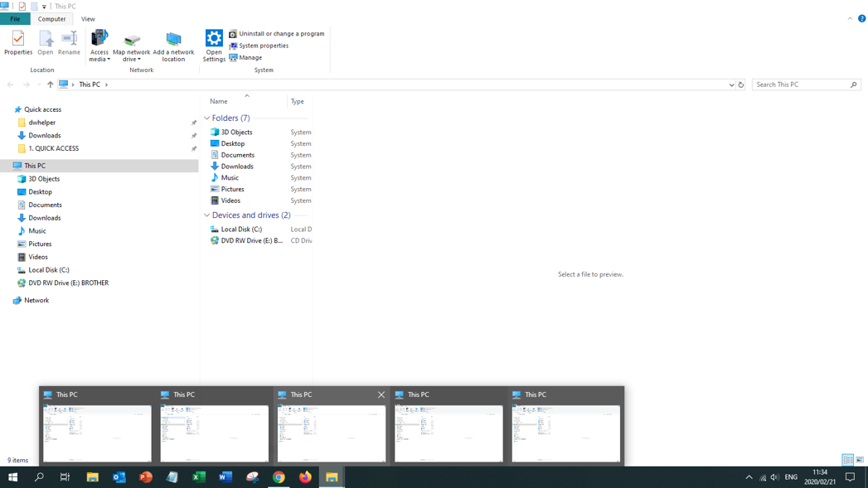Open Videos in the navigation pane
Screen dimensions: 868x488
(x=37, y=257)
